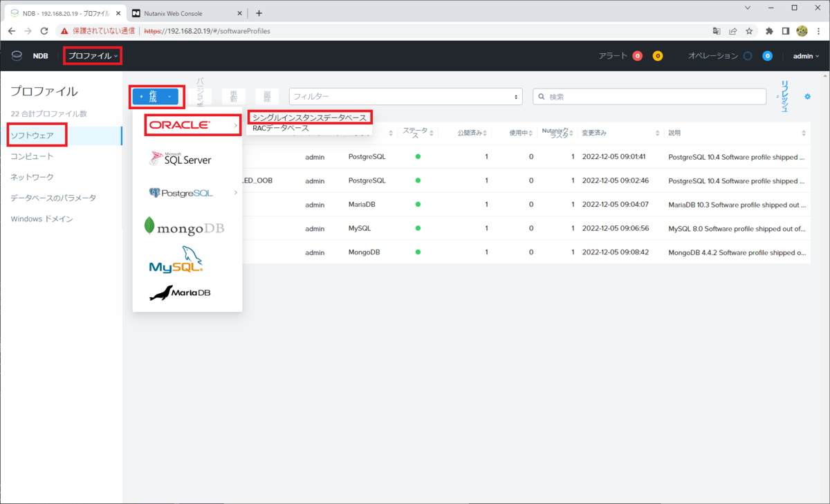Click the 作成 create button
Image resolution: width=830 pixels, height=504 pixels.
(x=156, y=97)
